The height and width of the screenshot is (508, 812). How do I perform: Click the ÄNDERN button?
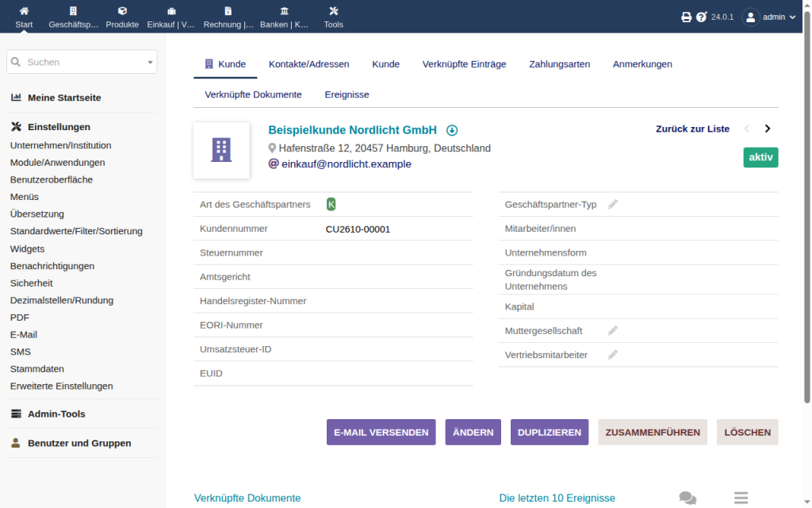[473, 433]
